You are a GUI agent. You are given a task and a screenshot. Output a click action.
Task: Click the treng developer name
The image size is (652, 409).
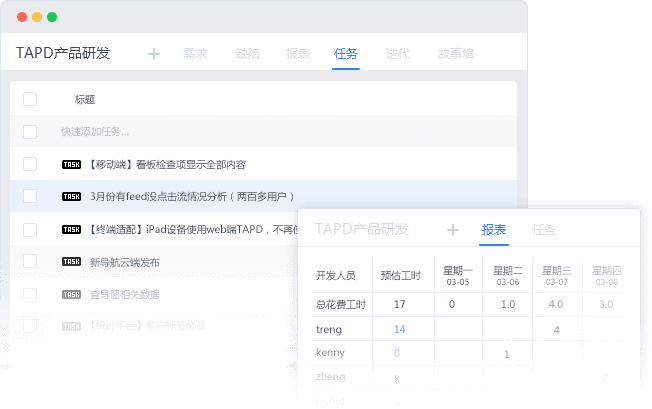(329, 330)
